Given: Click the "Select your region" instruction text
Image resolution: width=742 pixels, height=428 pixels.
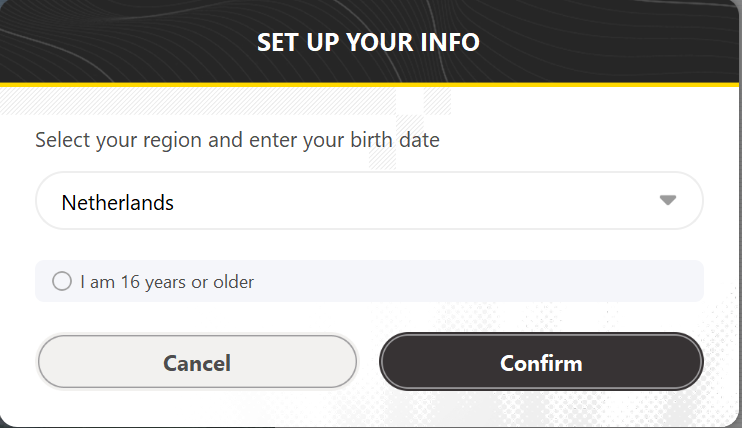Looking at the screenshot, I should (x=237, y=140).
